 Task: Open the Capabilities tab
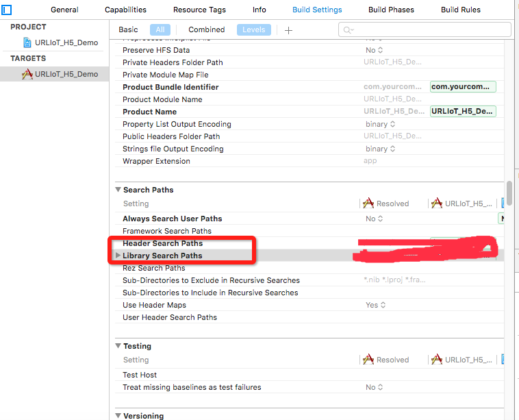125,10
